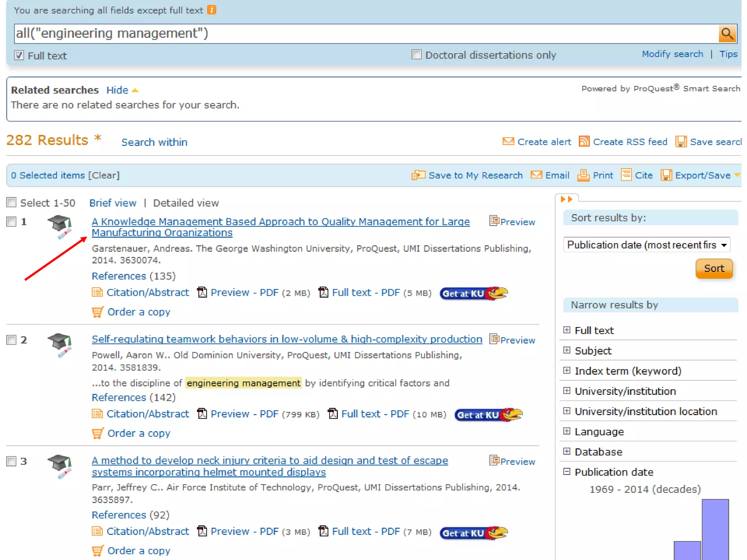This screenshot has width=747, height=560.
Task: Click the tallest publication date bar
Action: click(x=715, y=529)
